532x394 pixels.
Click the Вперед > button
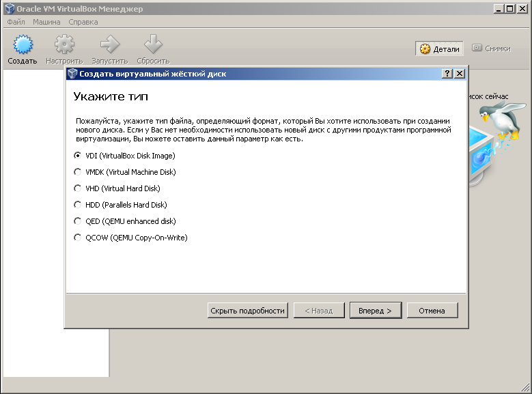pyautogui.click(x=376, y=311)
